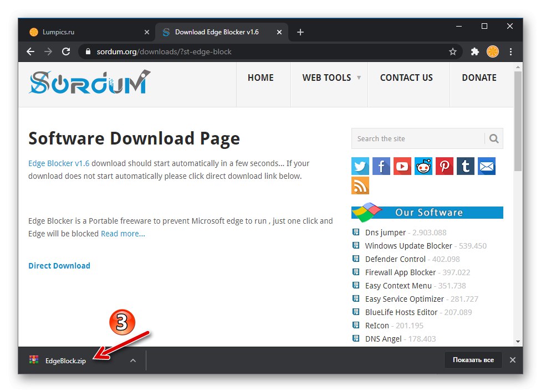
Task: Open the orange profile avatar
Action: 493,51
